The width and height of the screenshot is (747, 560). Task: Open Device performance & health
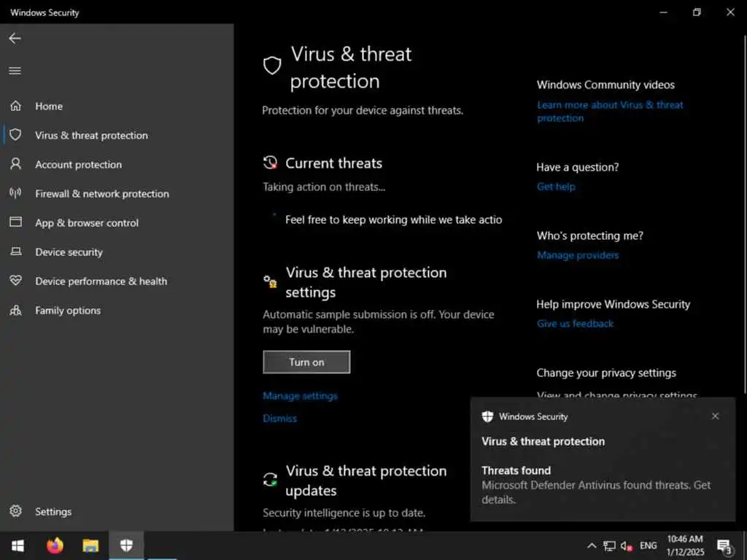coord(101,281)
